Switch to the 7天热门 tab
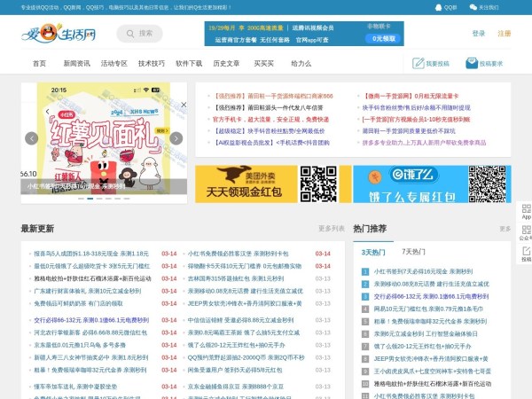The width and height of the screenshot is (532, 399). point(413,252)
